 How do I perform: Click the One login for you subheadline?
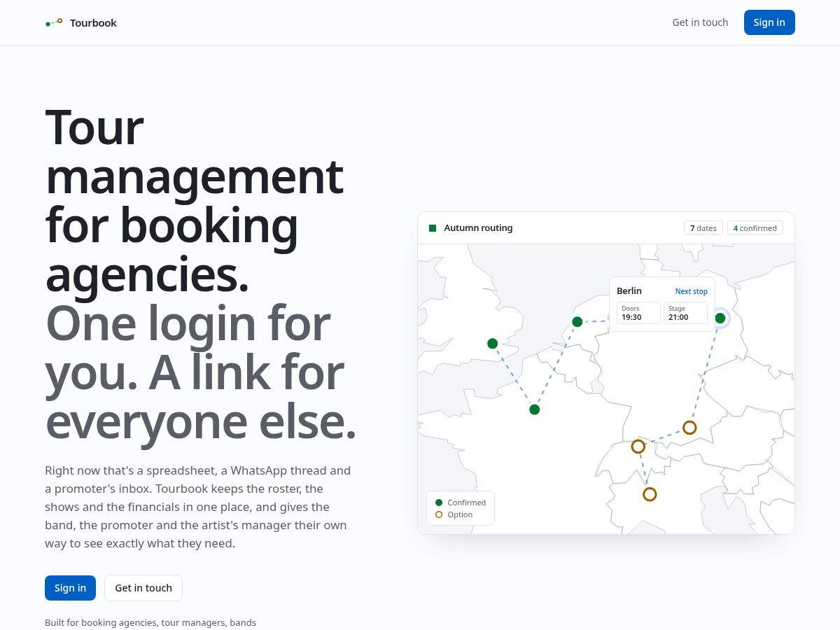point(201,372)
